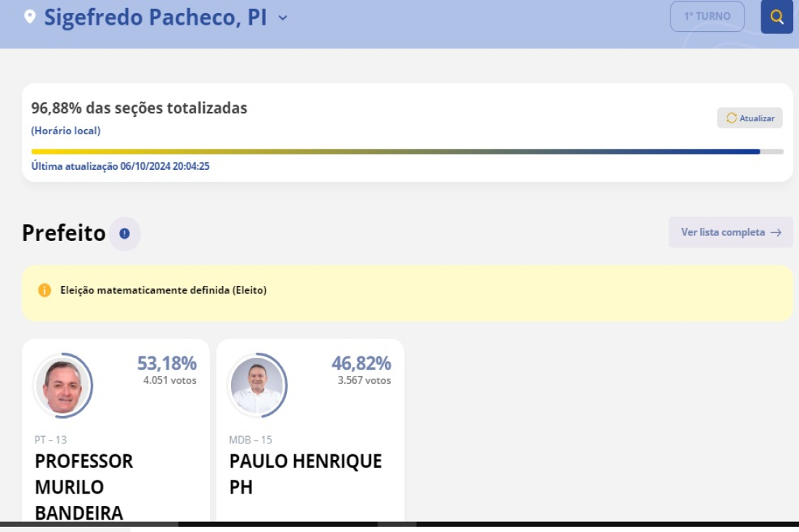Screen dimensions: 799x532
Task: Click the refresh icon beside Atualizar
Action: (731, 118)
